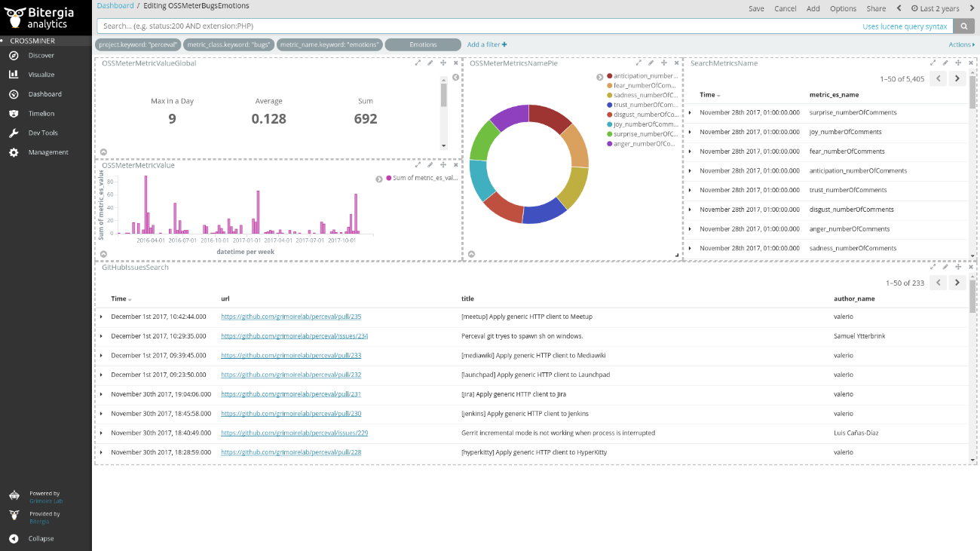Expand joy_numberOfComments row details
Screen dimensions: 980x551
click(x=690, y=132)
